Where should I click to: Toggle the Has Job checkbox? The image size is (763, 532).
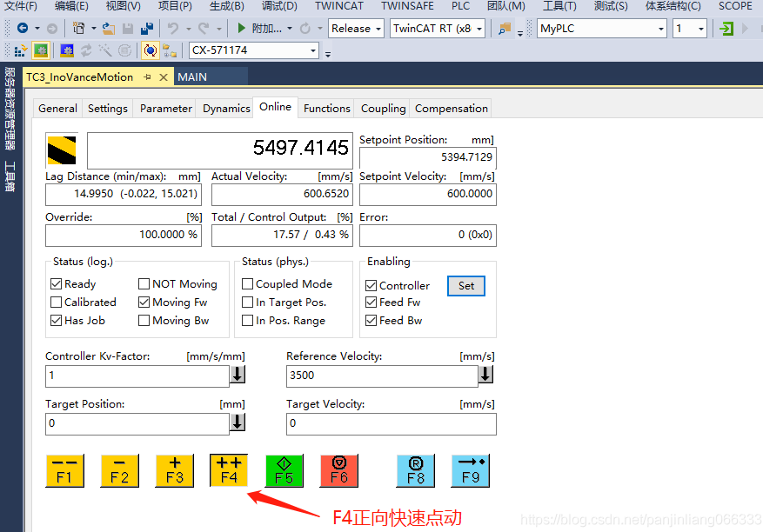pos(56,321)
